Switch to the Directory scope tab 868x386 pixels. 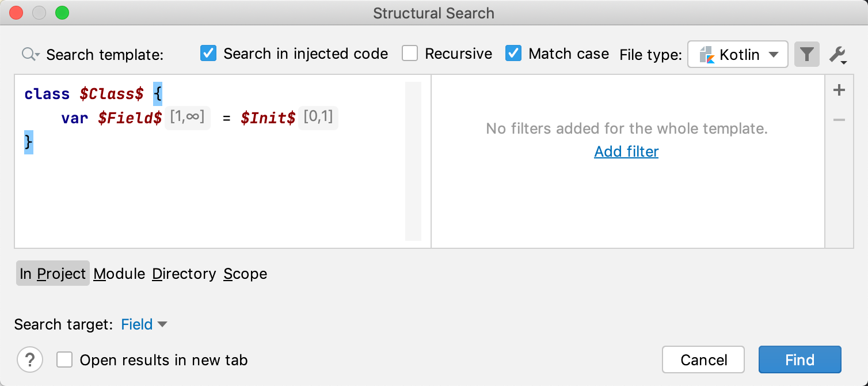tap(184, 274)
